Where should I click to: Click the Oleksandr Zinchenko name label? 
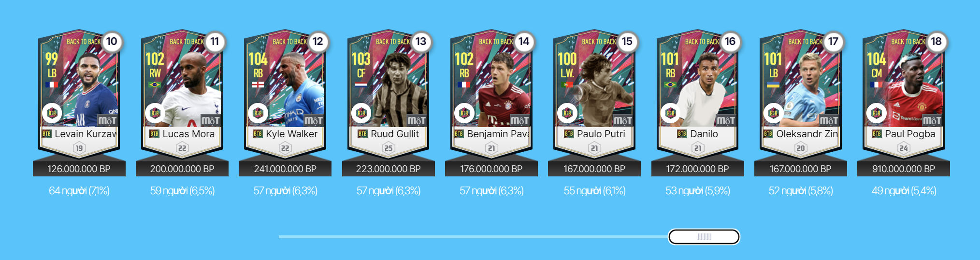pyautogui.click(x=807, y=134)
